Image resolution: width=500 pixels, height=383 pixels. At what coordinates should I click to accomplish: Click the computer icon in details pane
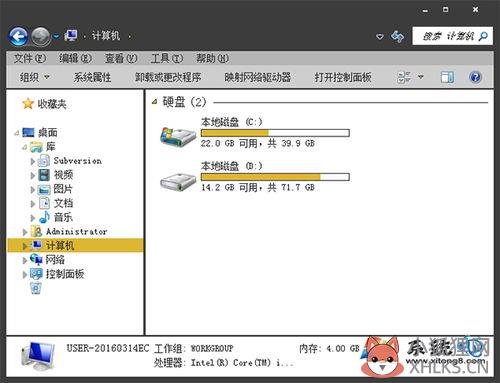coord(38,356)
